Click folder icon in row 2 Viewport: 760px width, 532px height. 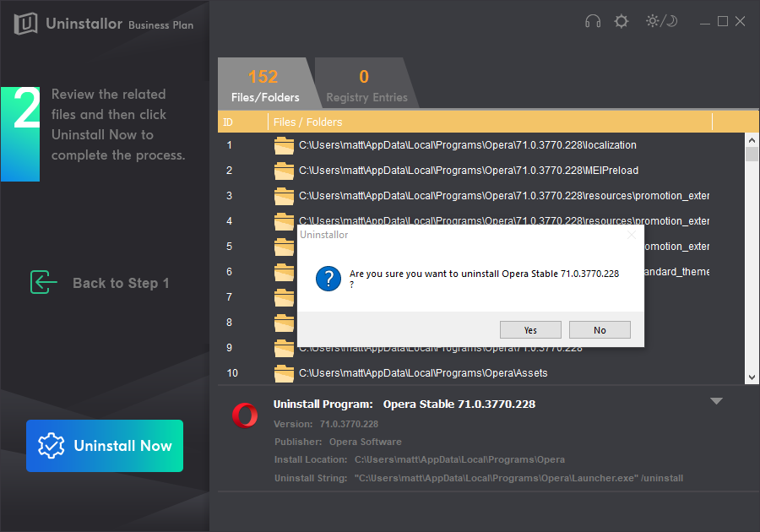[284, 171]
